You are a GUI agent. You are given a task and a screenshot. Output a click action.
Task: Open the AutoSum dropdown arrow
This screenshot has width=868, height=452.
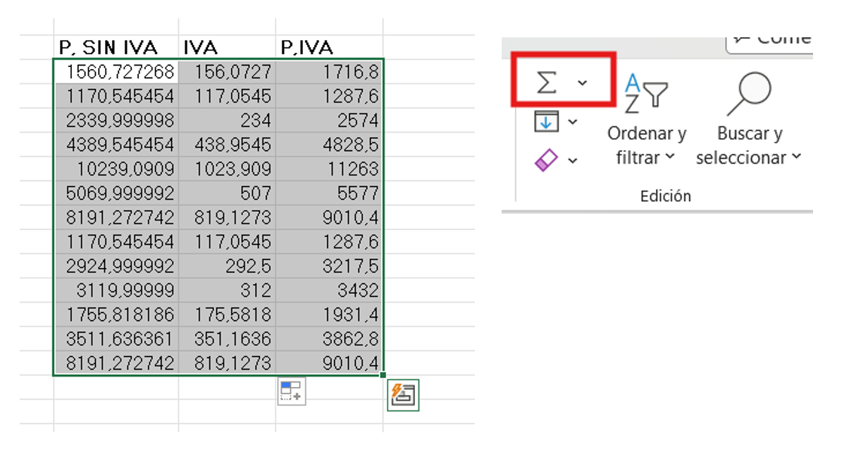coord(582,83)
